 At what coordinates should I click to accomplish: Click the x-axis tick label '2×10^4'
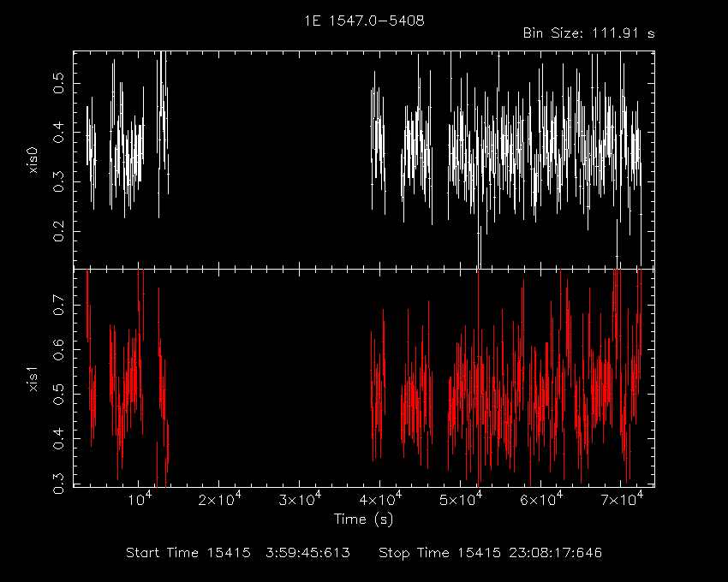point(219,499)
